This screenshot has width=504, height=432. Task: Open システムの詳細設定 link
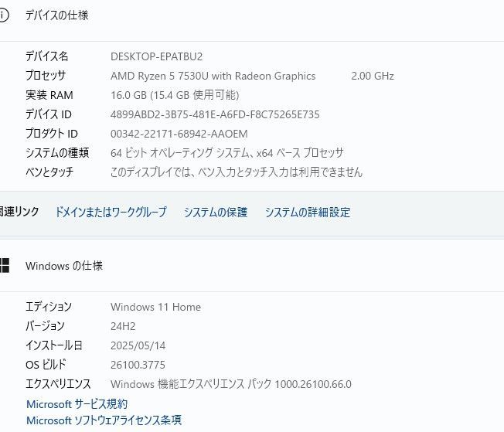[x=308, y=213]
